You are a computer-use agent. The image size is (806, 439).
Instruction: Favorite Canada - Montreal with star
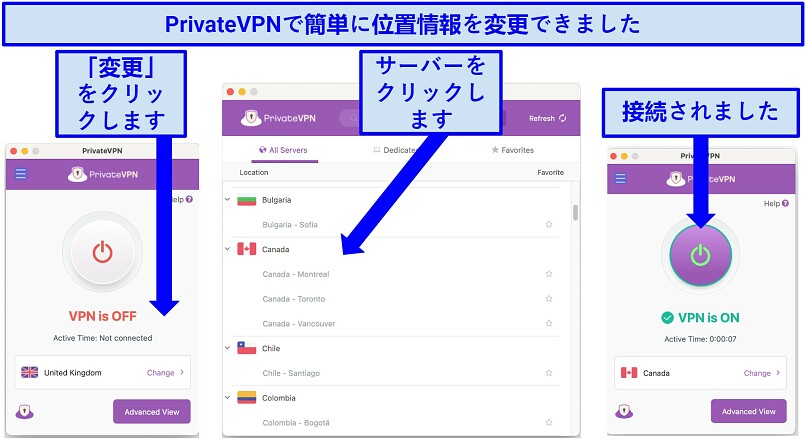coord(548,273)
